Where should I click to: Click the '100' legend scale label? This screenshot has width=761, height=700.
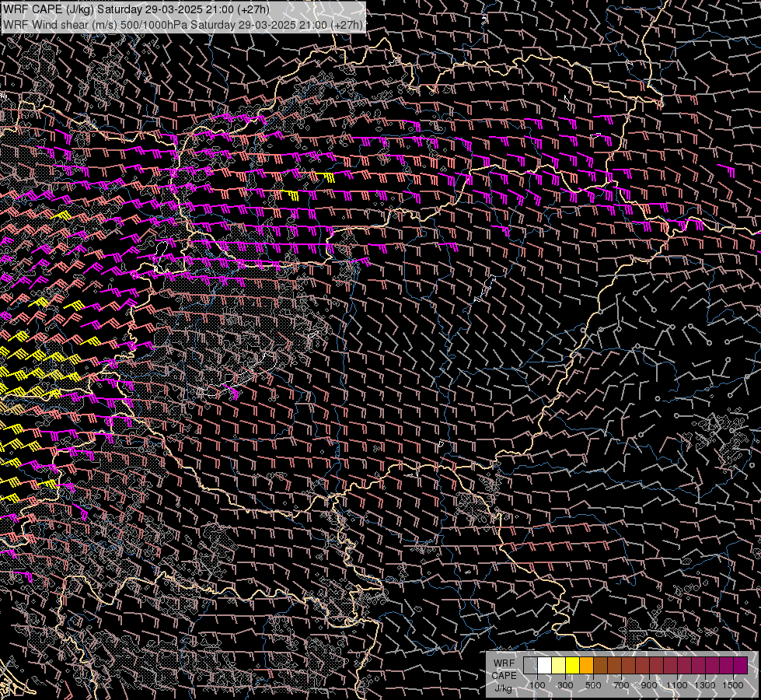(x=537, y=685)
